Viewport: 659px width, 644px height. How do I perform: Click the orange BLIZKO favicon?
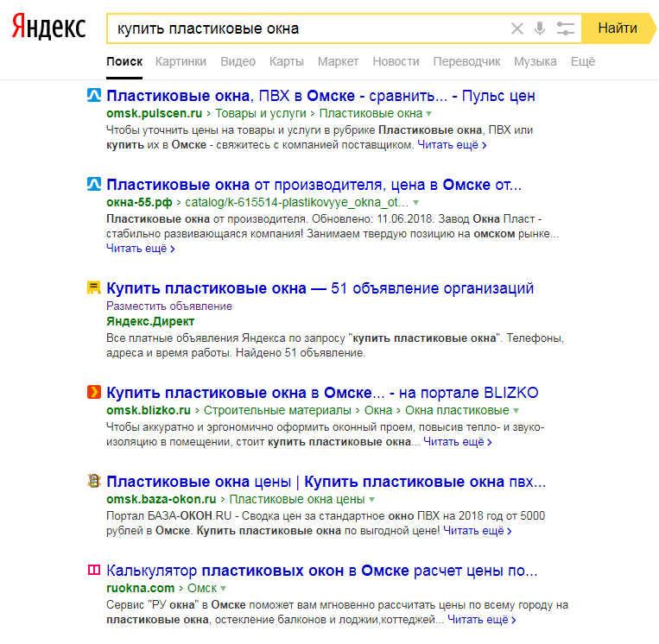[94, 392]
